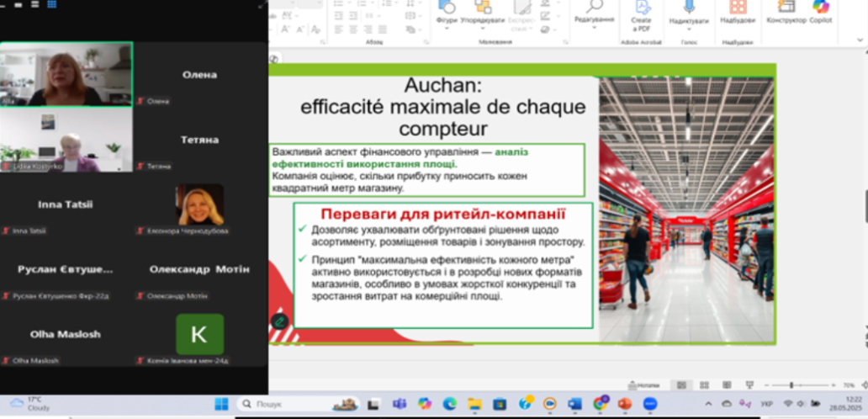Start dictation with the Надиктувати microphone icon

[689, 11]
